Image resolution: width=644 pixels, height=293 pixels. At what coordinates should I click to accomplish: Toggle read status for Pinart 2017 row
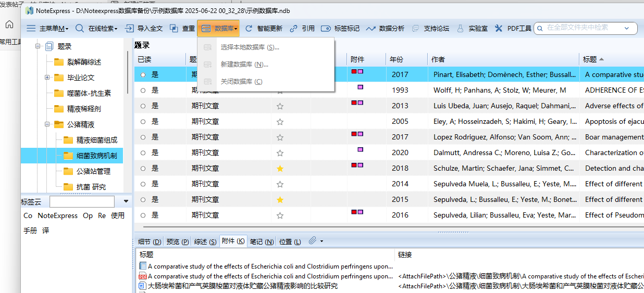click(x=143, y=75)
